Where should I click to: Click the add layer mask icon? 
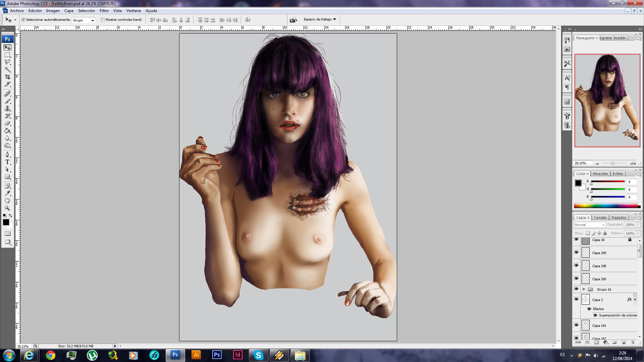[x=596, y=342]
